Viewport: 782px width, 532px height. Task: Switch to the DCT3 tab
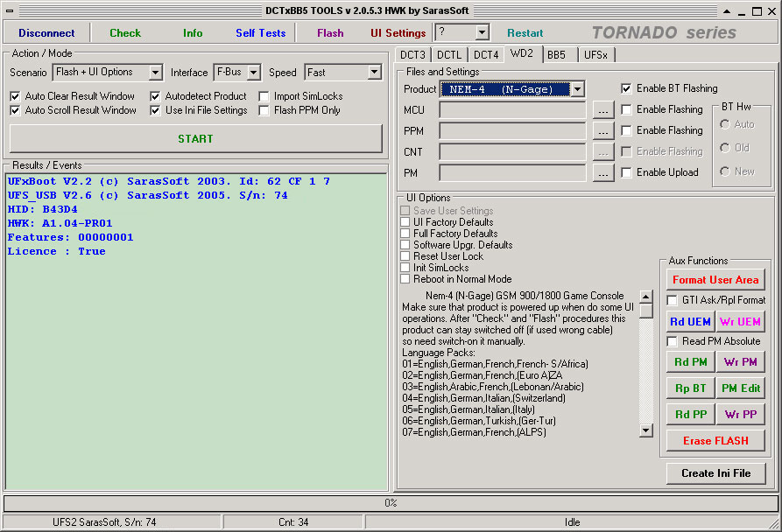(x=413, y=55)
